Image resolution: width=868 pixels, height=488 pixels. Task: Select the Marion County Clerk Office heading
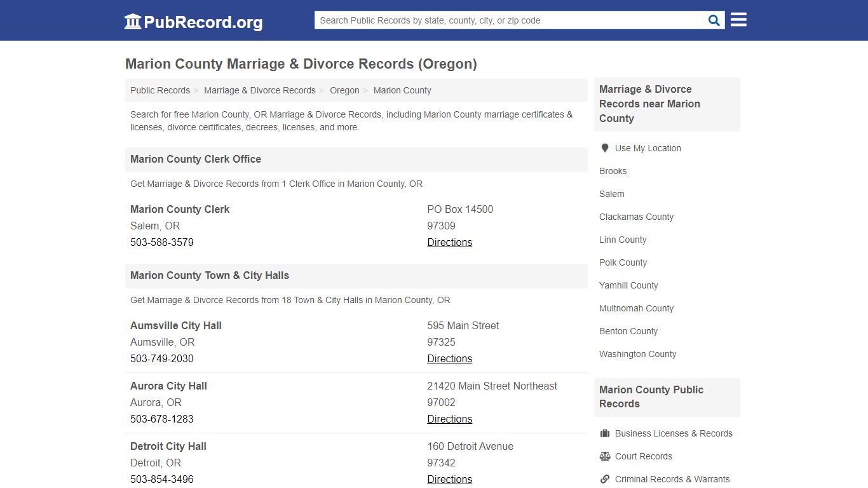[196, 159]
